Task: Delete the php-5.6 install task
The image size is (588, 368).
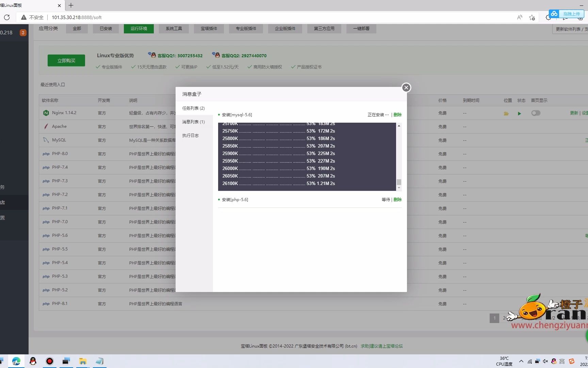Action: click(x=397, y=200)
